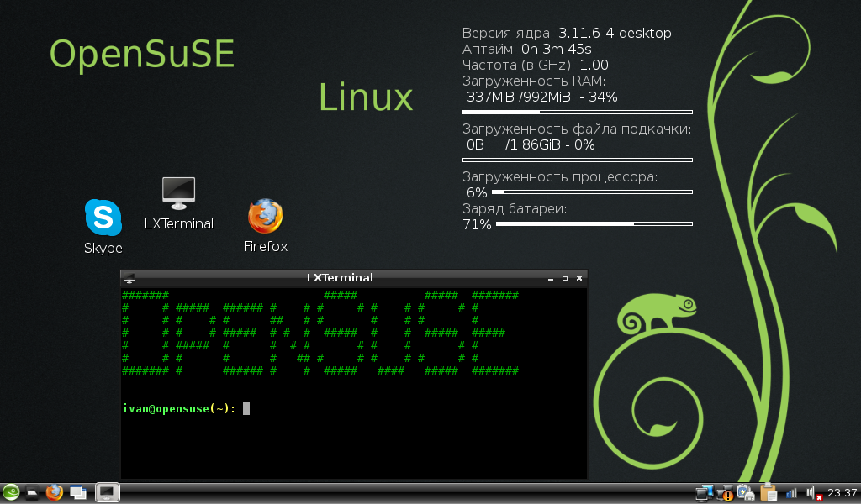Screen dimensions: 861x504
Task: Click the processor load bar
Action: point(592,192)
